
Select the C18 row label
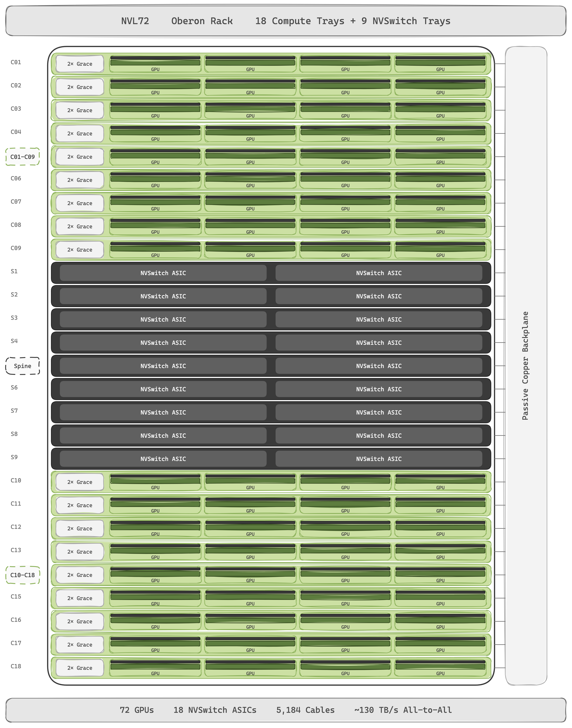(x=16, y=666)
